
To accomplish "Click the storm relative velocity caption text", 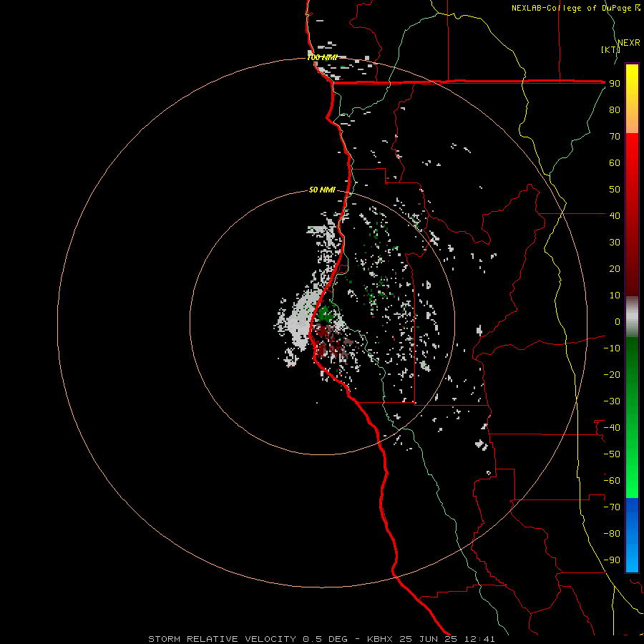I will pyautogui.click(x=321, y=639).
